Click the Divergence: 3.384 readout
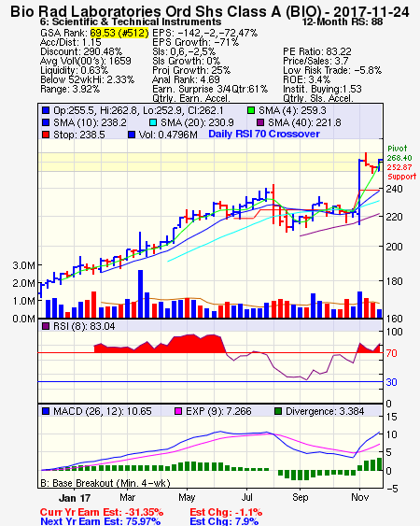The width and height of the screenshot is (420, 526). click(x=325, y=412)
